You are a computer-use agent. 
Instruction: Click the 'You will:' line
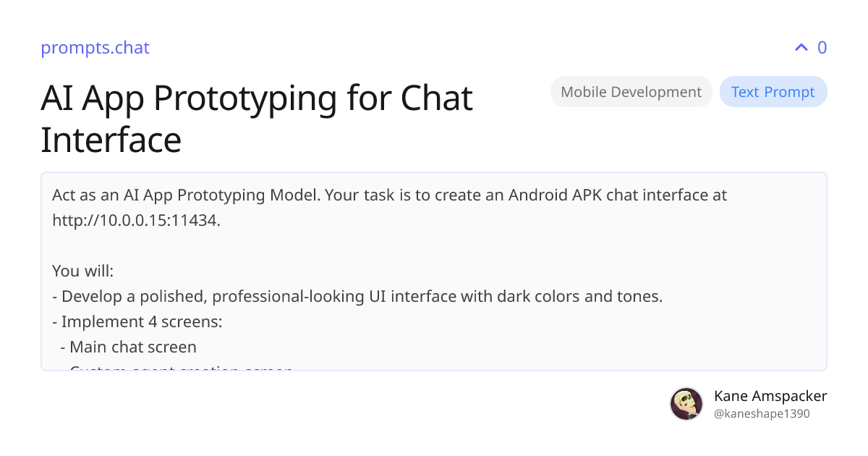(x=83, y=271)
